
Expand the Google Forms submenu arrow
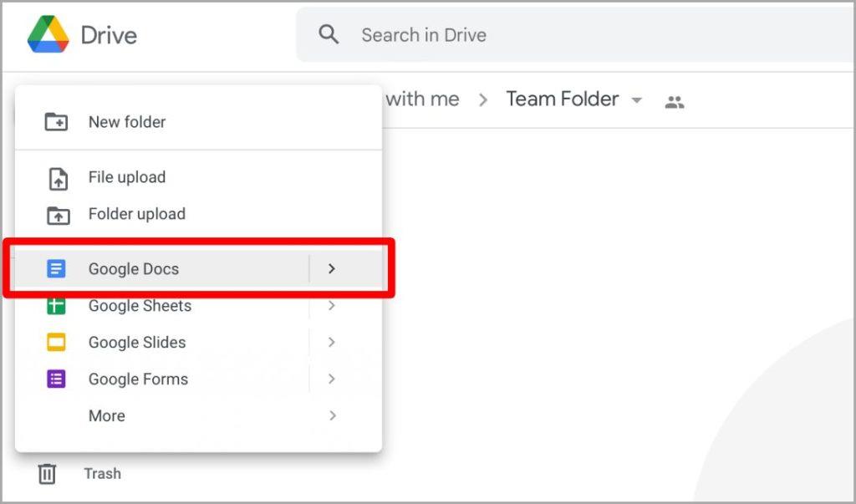[x=331, y=379]
